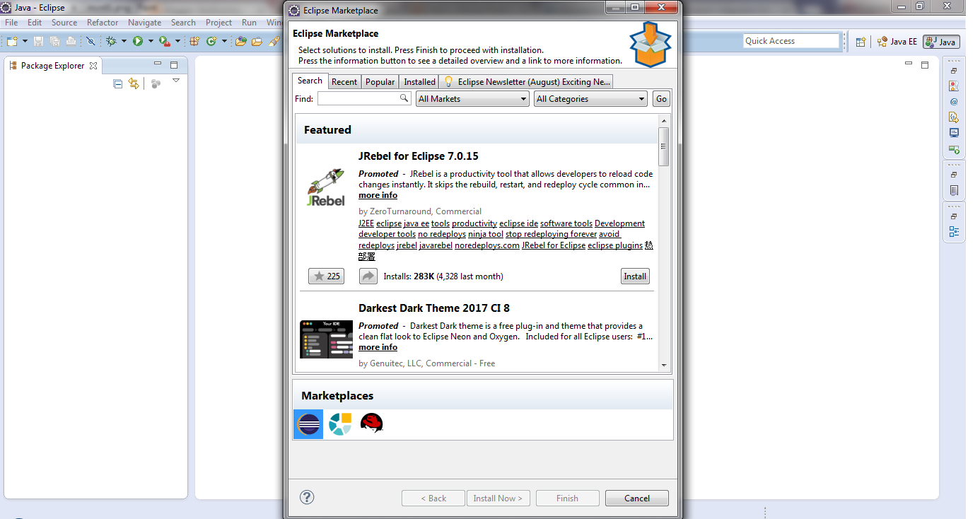Click the Find search field
The image size is (980, 519).
click(x=361, y=98)
